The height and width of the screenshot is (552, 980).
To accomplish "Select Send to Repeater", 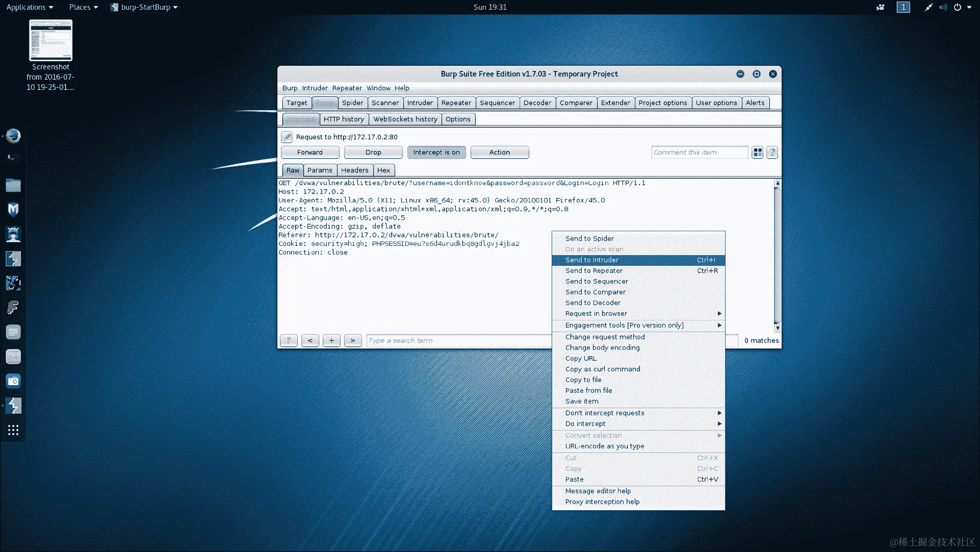I will pos(638,271).
